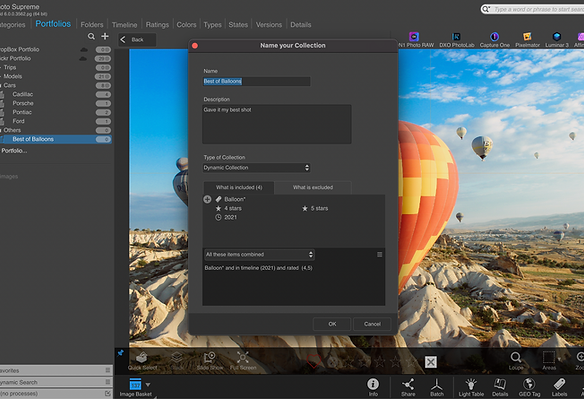Start the Slide Show

pos(210,361)
